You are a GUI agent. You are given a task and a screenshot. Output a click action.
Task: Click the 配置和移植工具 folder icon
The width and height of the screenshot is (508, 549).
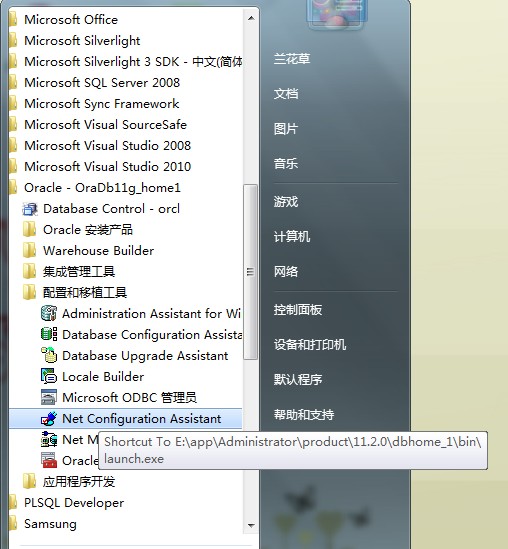(29, 292)
